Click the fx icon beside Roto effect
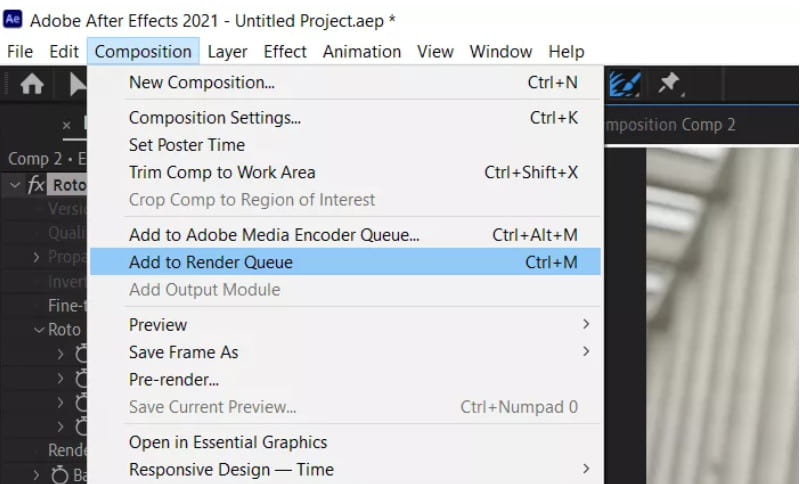This screenshot has width=800, height=484. [35, 184]
